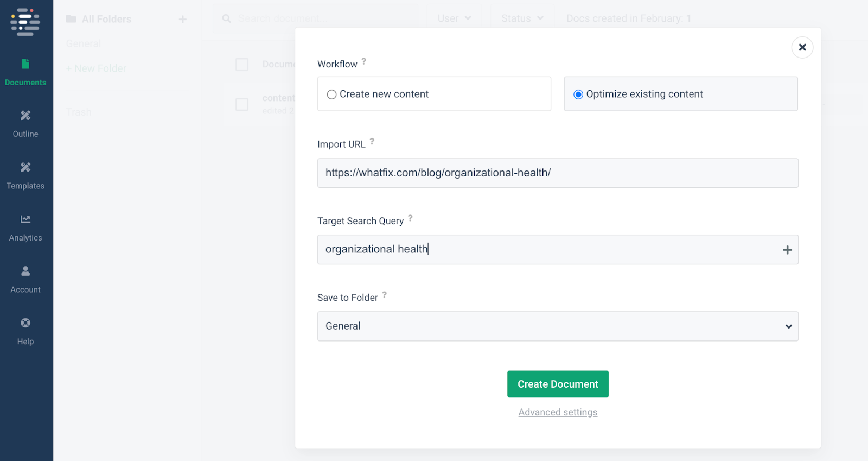868x461 pixels.
Task: Tick the select-all checkbox in the document header
Action: [242, 65]
